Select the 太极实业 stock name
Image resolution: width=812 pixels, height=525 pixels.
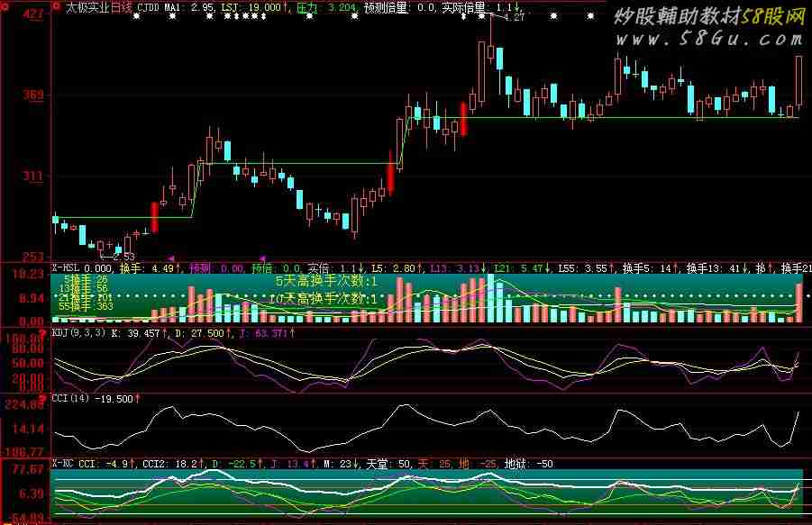tap(87, 8)
